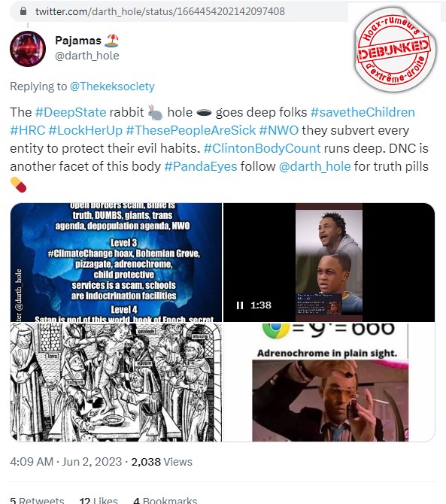Image resolution: width=446 pixels, height=504 pixels.
Task: Open the @Thekeksociety reply link
Action: [112, 87]
